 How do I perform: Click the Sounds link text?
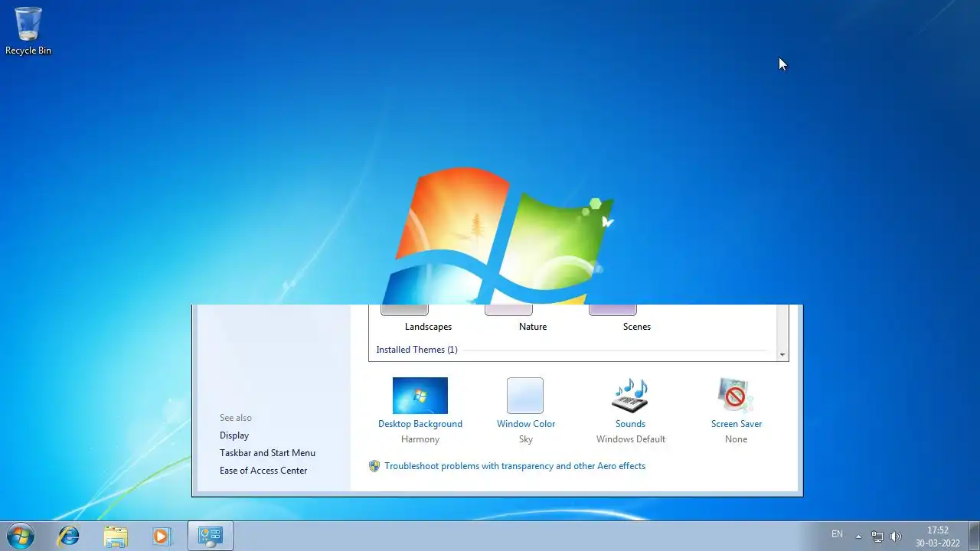630,424
